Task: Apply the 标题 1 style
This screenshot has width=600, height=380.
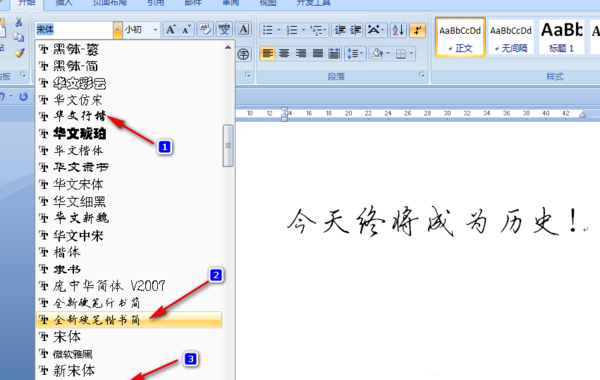Action: [x=561, y=37]
